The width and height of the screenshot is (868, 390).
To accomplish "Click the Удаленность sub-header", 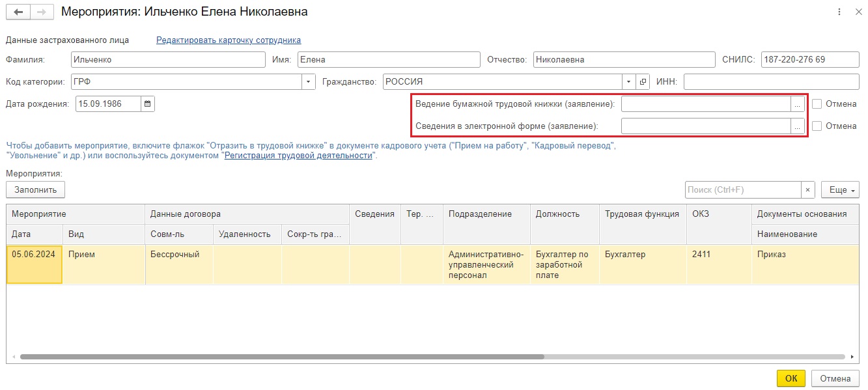I will [x=247, y=234].
